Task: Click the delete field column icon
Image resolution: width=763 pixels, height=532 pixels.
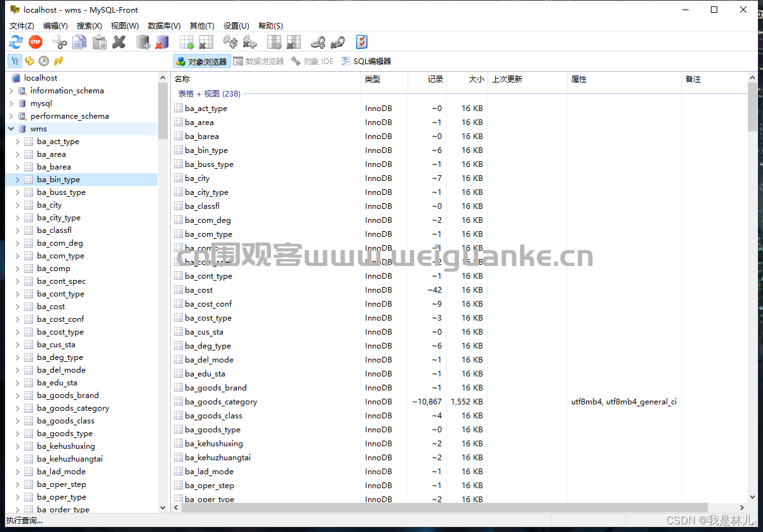Action: coord(293,43)
